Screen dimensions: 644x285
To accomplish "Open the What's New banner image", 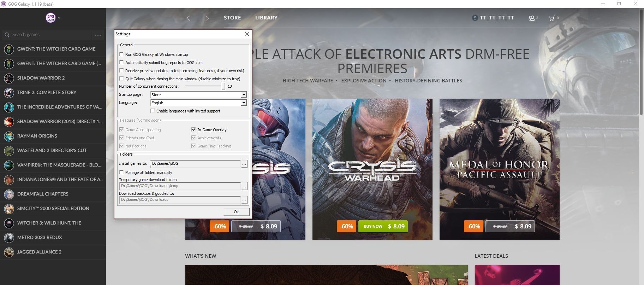I will (x=326, y=275).
